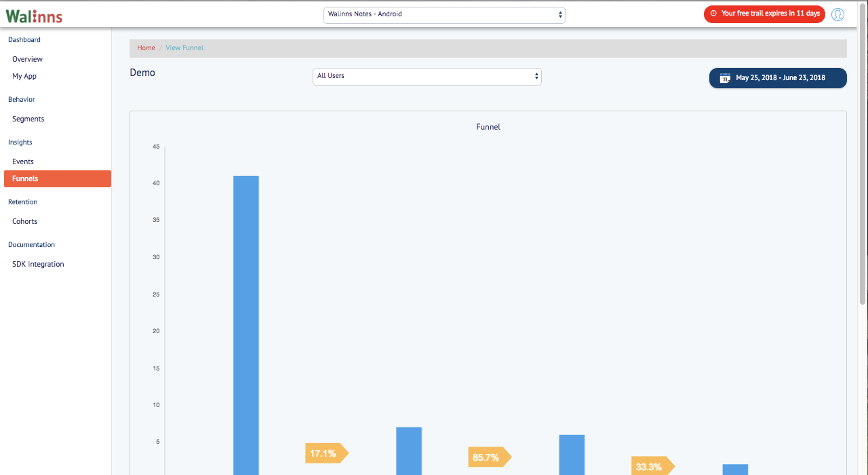Click the Insights section heading

pyautogui.click(x=20, y=142)
